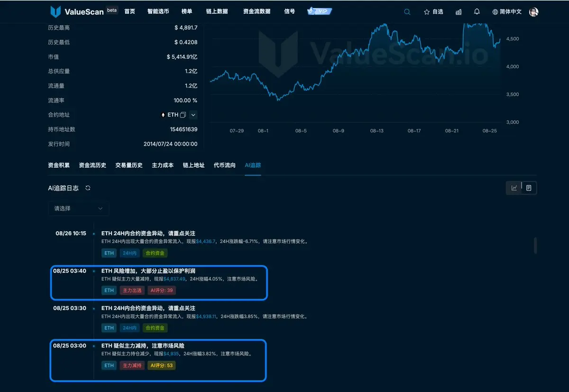Click 24H内 tag in 08/25 03:30 entry
Image resolution: width=569 pixels, height=392 pixels.
click(x=129, y=328)
